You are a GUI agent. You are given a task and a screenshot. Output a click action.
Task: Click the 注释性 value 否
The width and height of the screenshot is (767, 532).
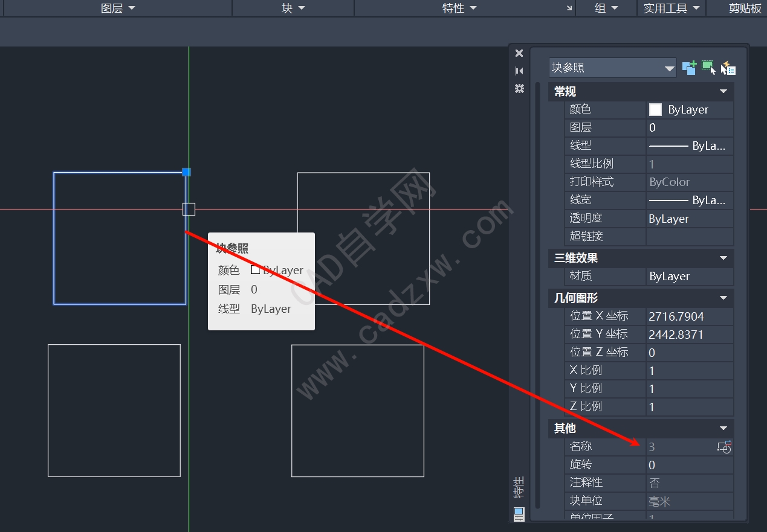pyautogui.click(x=690, y=483)
